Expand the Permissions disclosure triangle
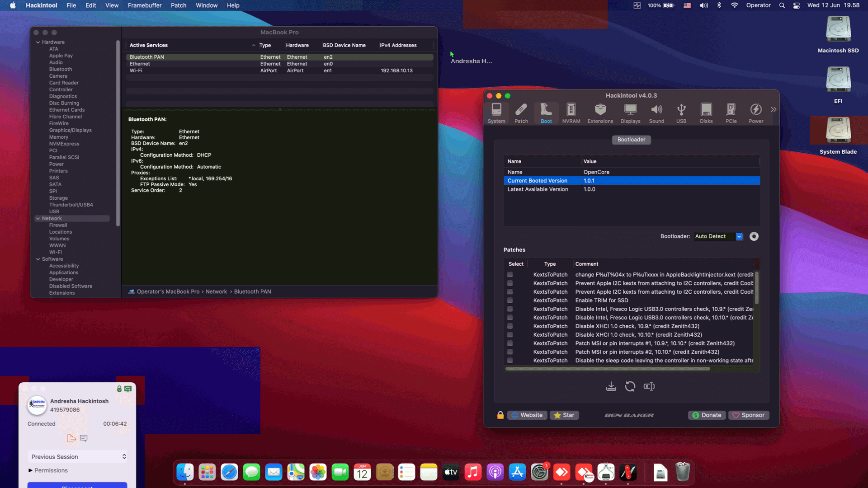868x488 pixels. [x=30, y=470]
